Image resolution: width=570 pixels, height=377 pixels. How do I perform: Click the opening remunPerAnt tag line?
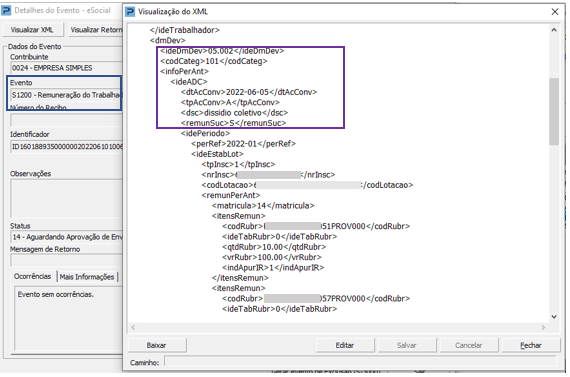pyautogui.click(x=231, y=195)
